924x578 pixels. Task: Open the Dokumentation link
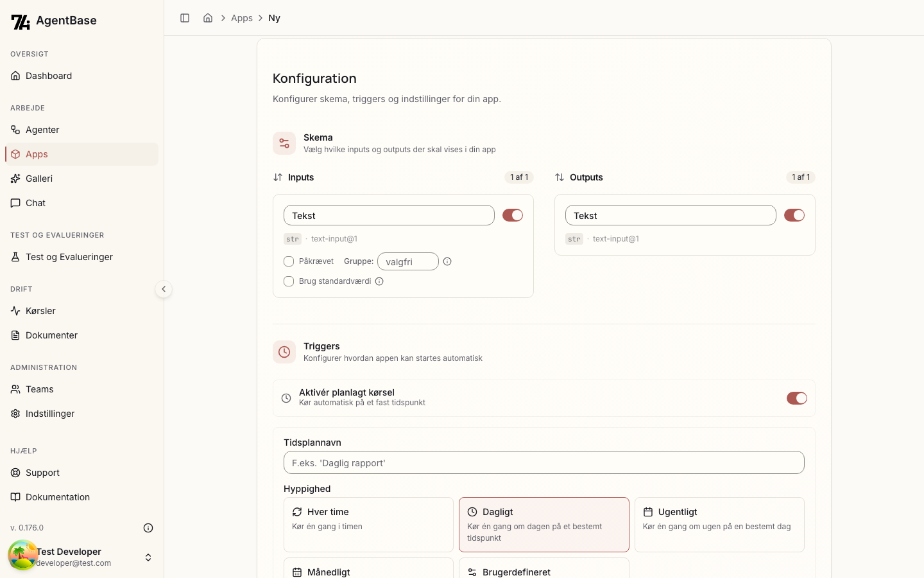point(81,497)
